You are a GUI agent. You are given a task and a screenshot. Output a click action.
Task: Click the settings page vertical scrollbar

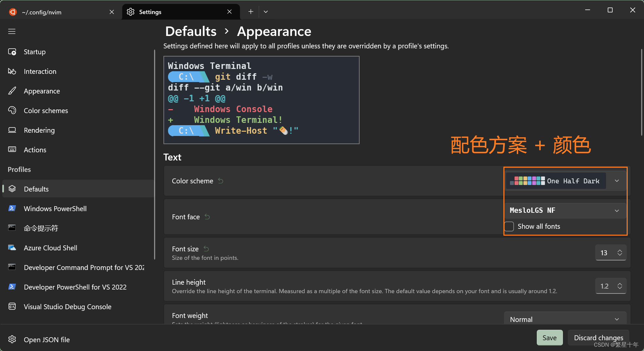[x=641, y=92]
